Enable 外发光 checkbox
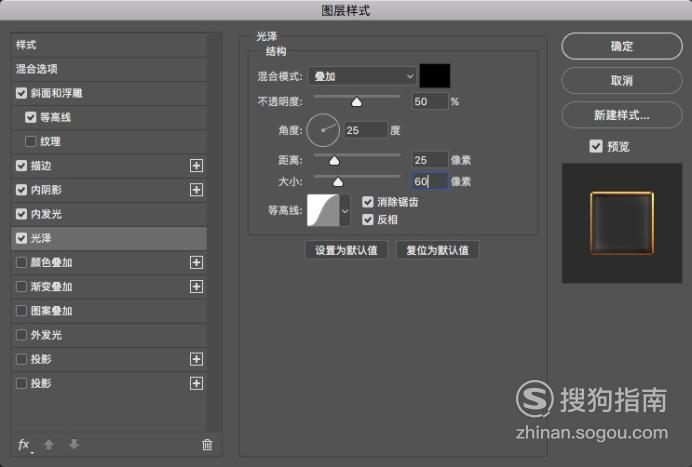 [x=21, y=335]
